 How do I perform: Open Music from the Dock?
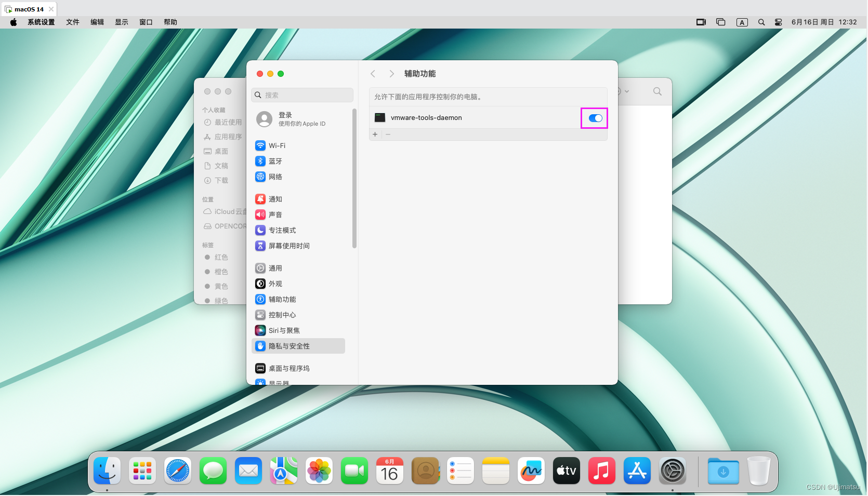(x=602, y=471)
